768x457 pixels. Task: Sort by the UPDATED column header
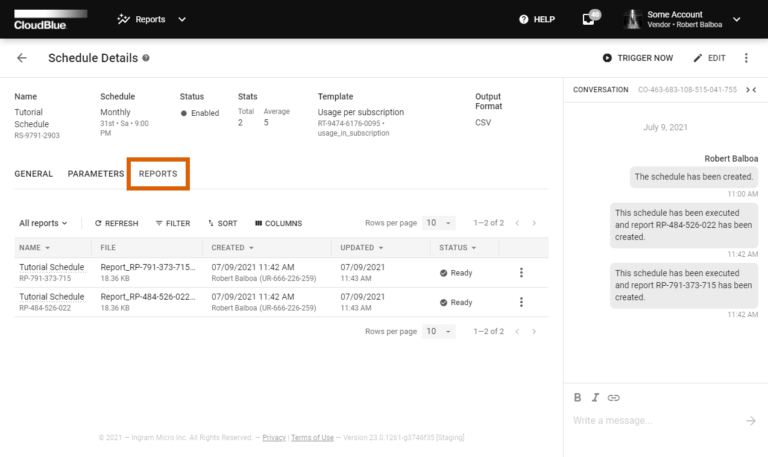point(362,248)
